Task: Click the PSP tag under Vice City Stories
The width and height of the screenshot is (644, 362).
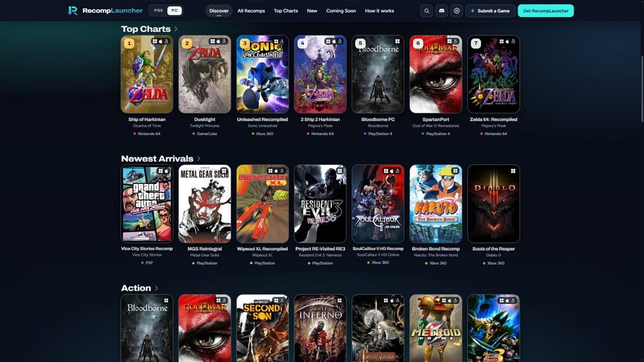Action: (x=147, y=263)
